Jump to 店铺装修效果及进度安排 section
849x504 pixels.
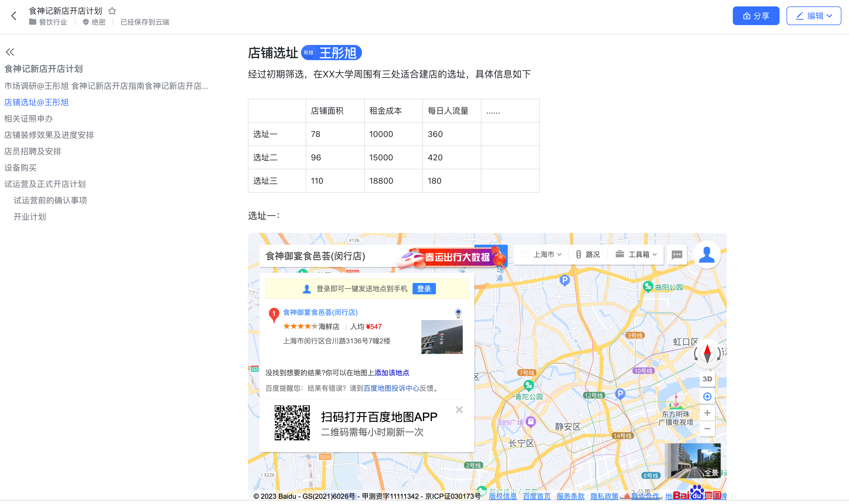(x=49, y=135)
